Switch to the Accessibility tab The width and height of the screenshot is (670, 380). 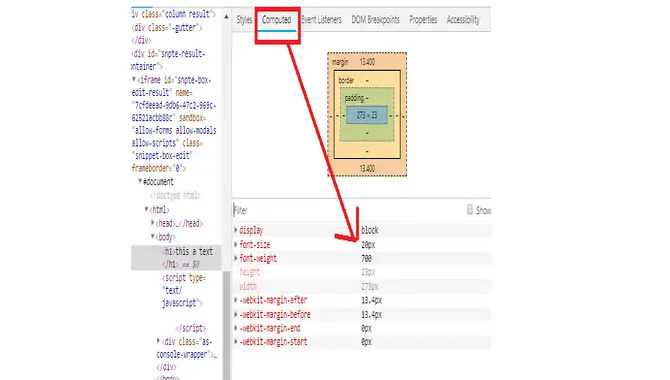click(x=463, y=20)
